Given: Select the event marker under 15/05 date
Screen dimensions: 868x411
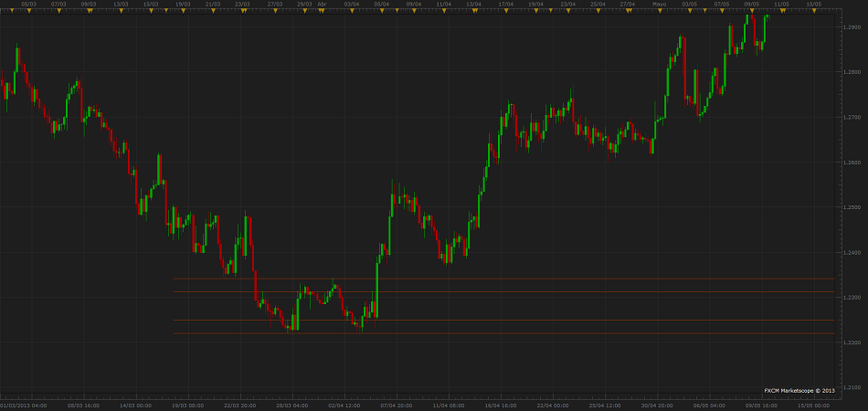Looking at the screenshot, I should click(812, 11).
